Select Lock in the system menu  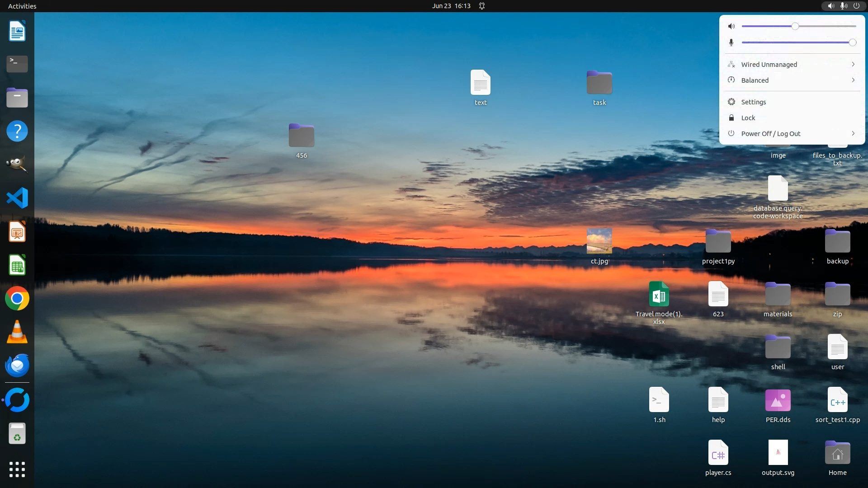pos(748,118)
